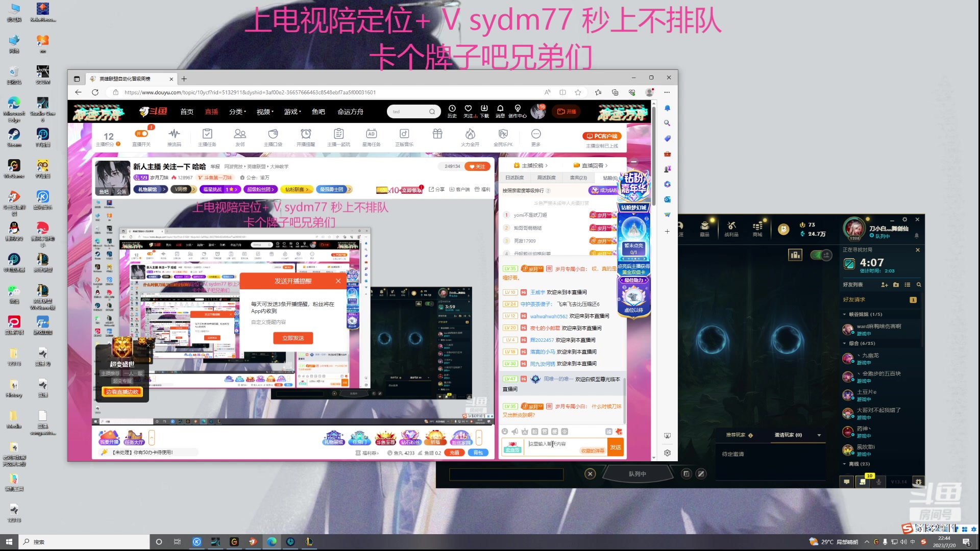
Task: Open the 礼物展馆 badge in streamer info
Action: (150, 189)
